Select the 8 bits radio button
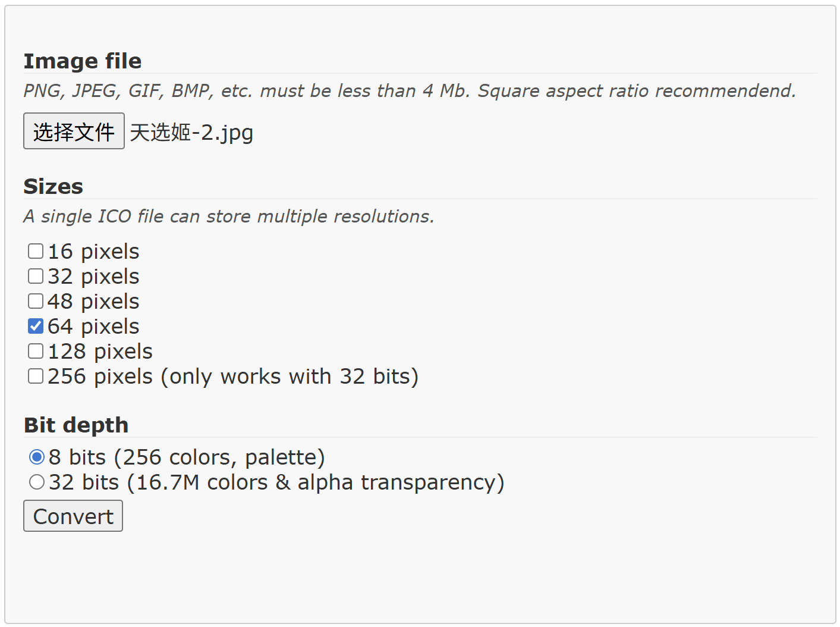 [x=37, y=457]
